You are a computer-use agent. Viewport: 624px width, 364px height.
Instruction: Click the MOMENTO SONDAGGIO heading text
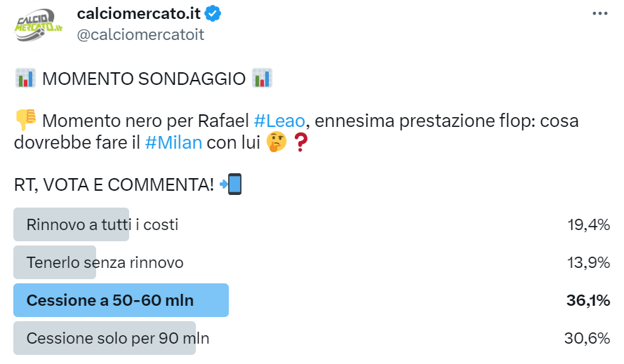click(143, 79)
